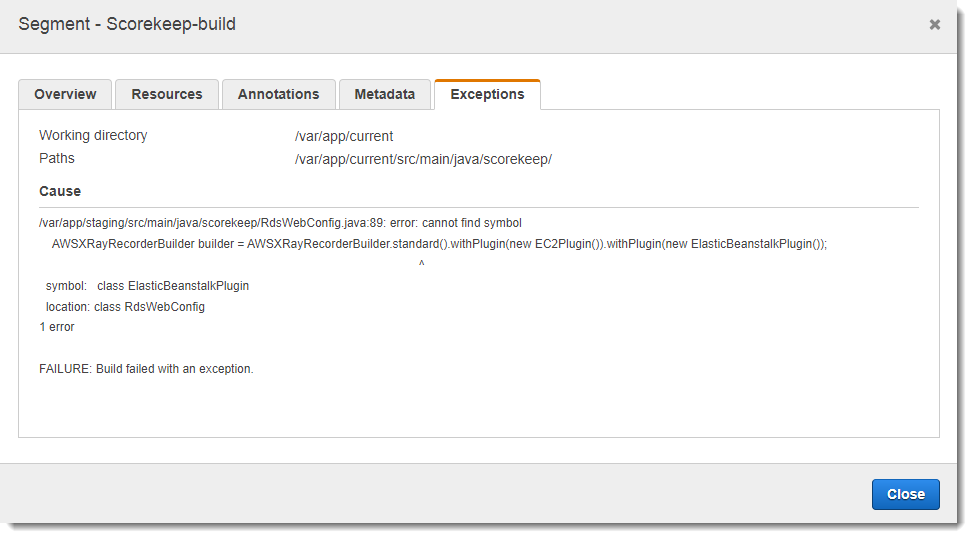Go to the Metadata tab

pos(384,94)
